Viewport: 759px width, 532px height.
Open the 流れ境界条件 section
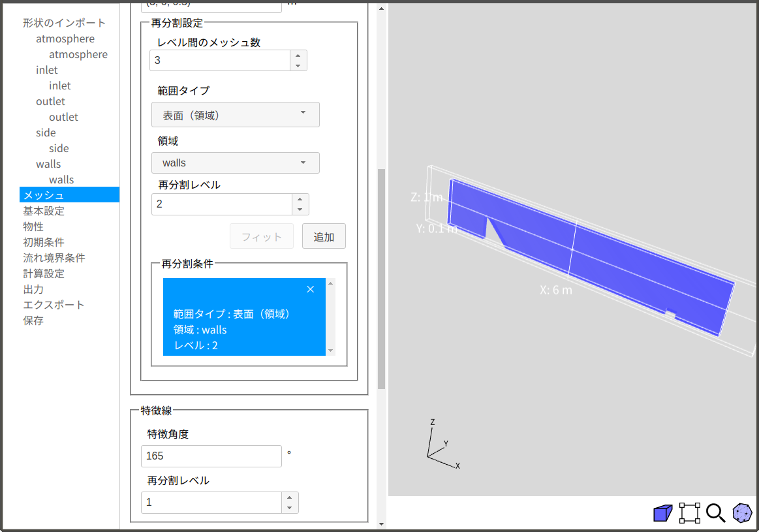click(x=54, y=258)
